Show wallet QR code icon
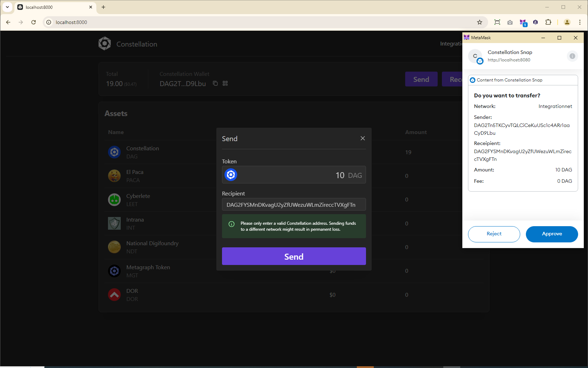The image size is (588, 368). point(225,83)
